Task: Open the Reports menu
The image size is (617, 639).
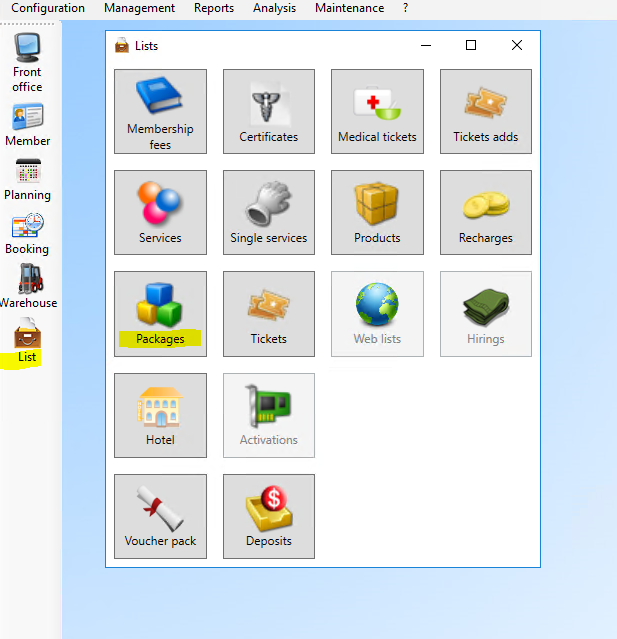Action: pos(214,8)
